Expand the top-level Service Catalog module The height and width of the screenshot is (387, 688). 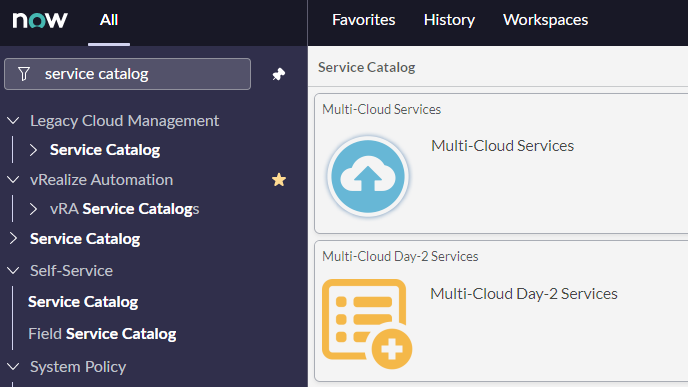[13, 238]
